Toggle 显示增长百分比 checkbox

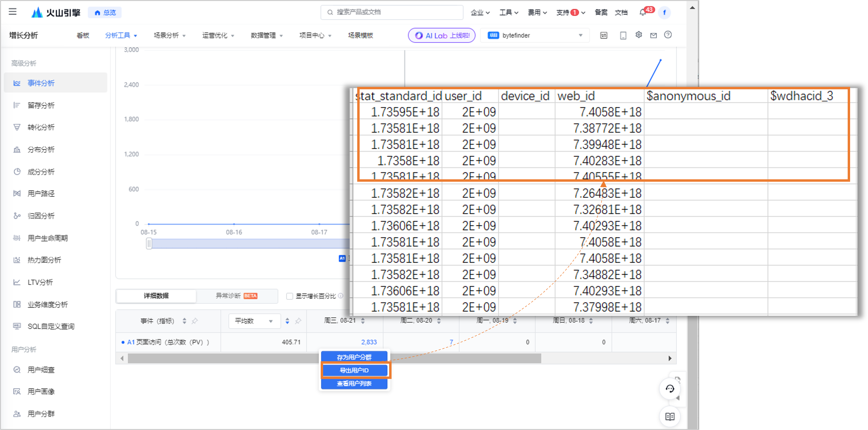[289, 296]
